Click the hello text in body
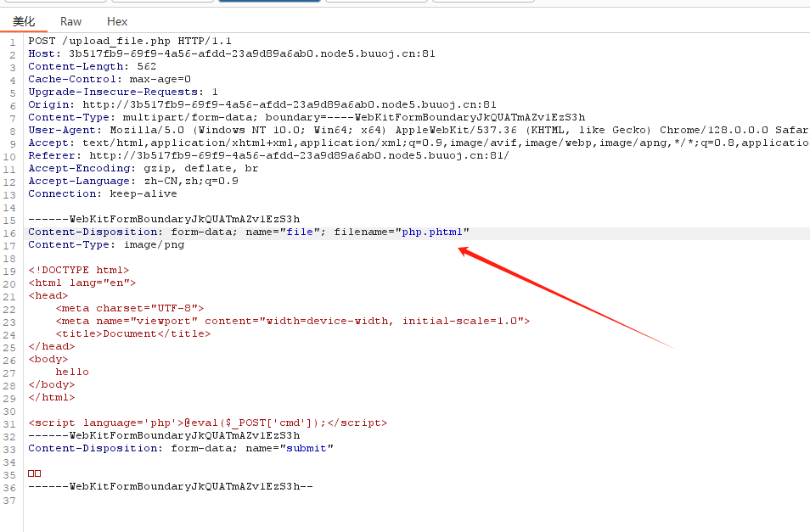The width and height of the screenshot is (810, 532). (x=72, y=372)
